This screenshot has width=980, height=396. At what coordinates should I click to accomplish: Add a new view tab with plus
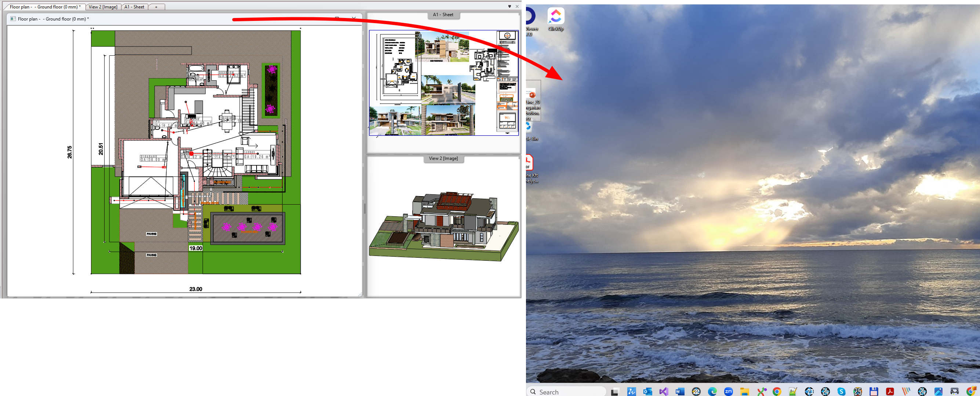point(156,7)
